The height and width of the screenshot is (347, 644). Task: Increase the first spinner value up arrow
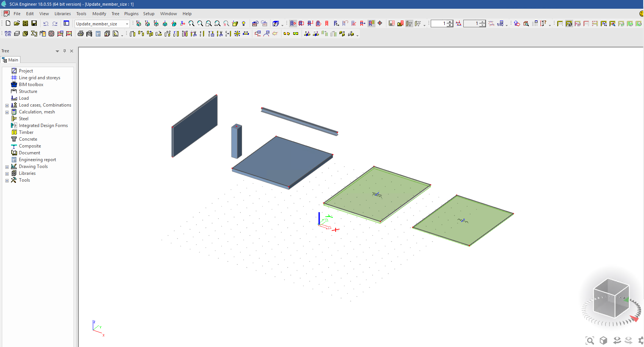tap(450, 22)
